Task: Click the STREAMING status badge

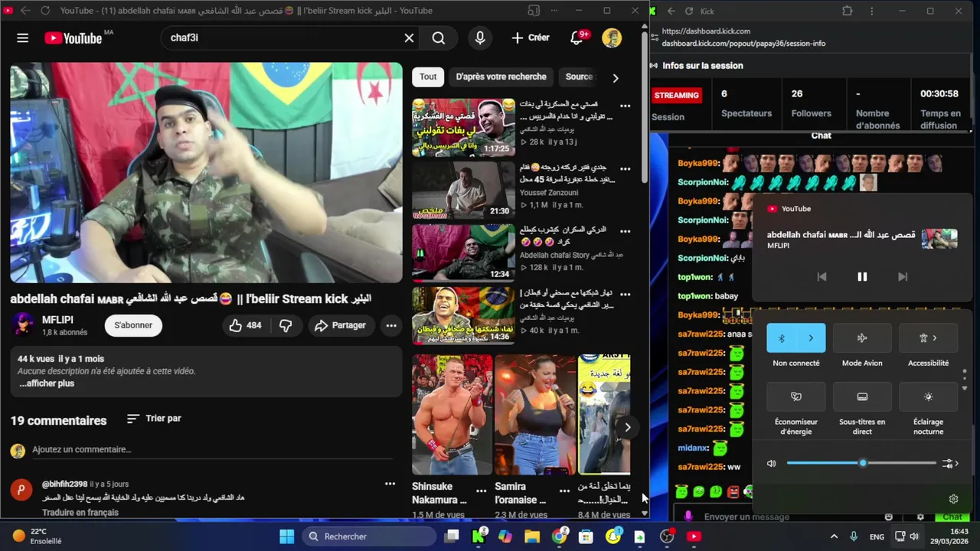Action: tap(677, 95)
